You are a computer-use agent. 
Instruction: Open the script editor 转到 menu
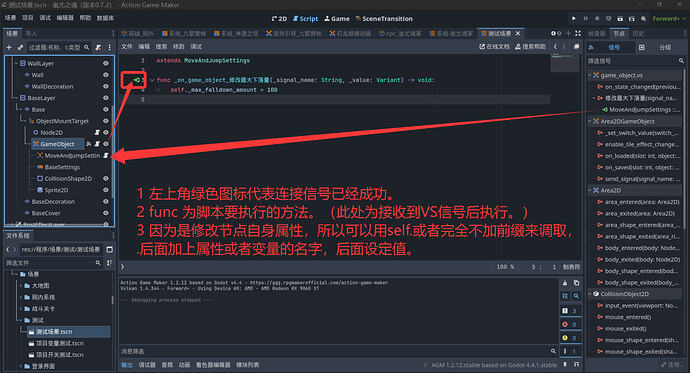point(179,47)
